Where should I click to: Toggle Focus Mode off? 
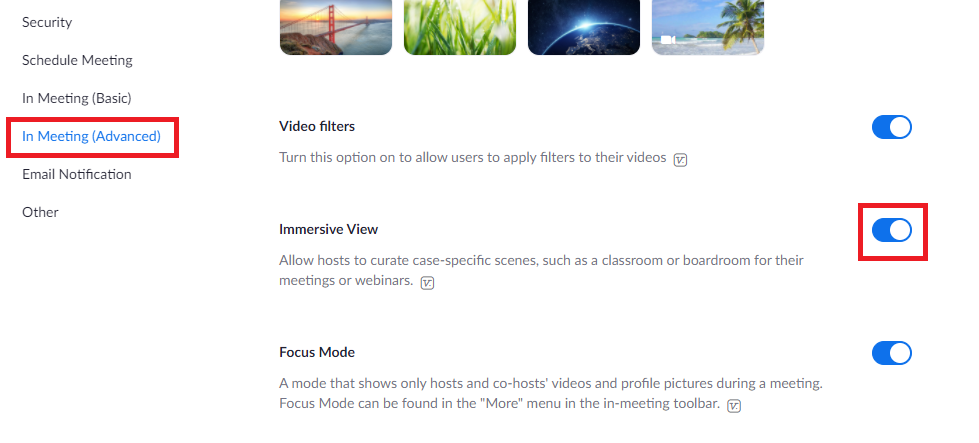tap(891, 353)
